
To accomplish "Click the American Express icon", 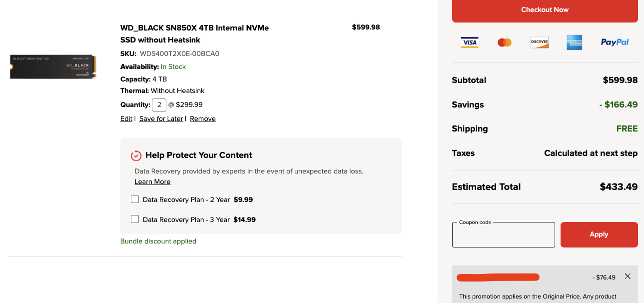I will coord(575,42).
